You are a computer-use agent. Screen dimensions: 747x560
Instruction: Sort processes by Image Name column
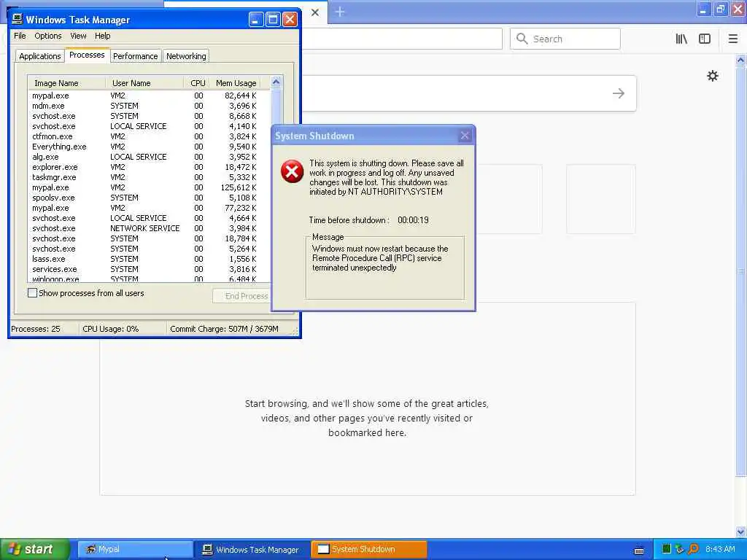click(x=66, y=83)
